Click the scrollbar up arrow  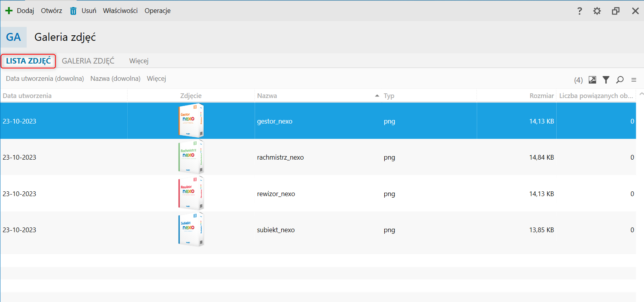tap(641, 94)
